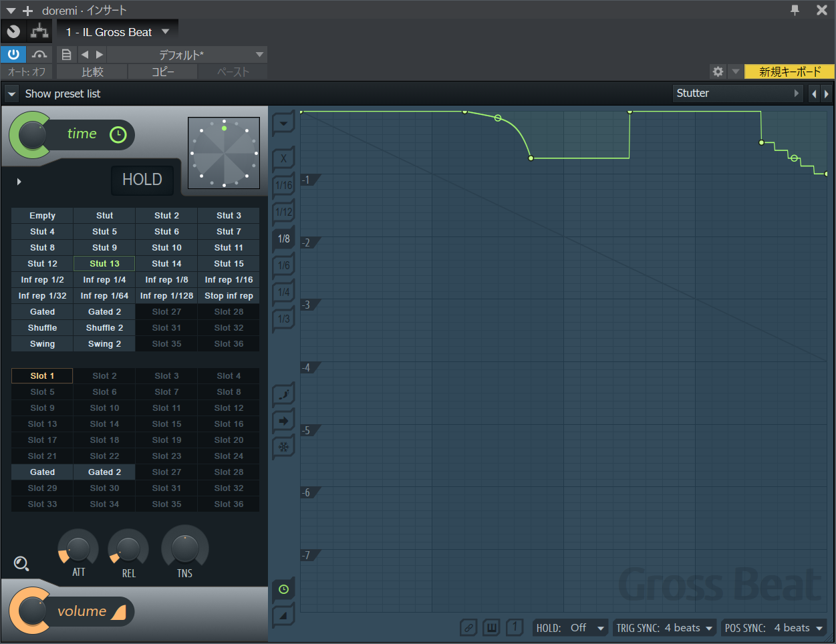Open the Stutter preset selector
Image resolution: width=836 pixels, height=644 pixels.
[738, 94]
